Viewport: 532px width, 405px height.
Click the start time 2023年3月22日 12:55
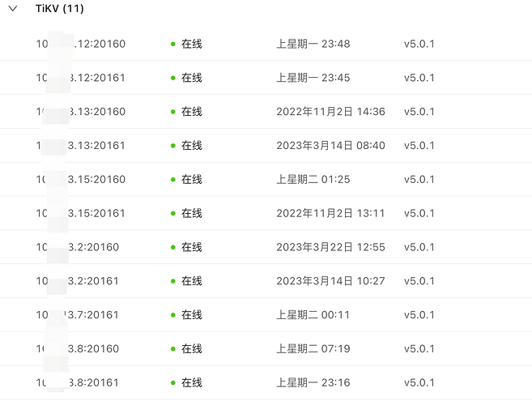click(330, 247)
